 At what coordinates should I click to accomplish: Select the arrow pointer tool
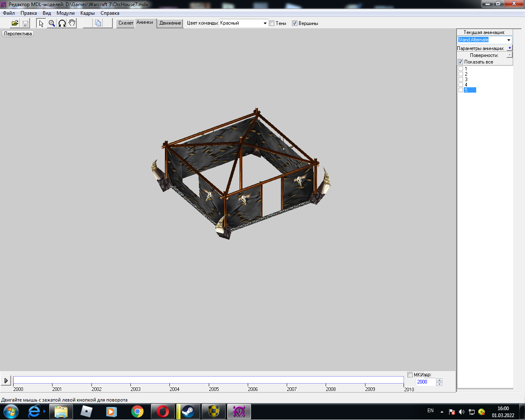pos(41,23)
